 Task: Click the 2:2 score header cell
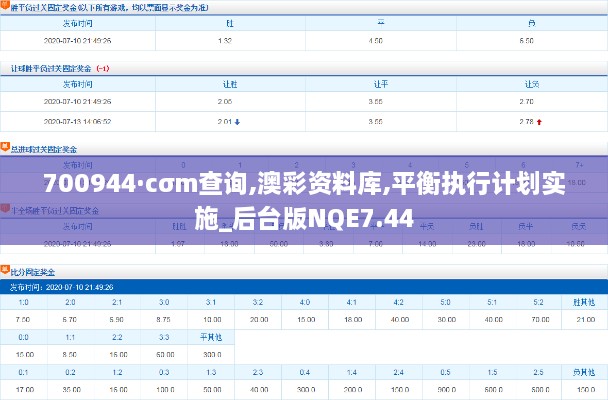pyautogui.click(x=117, y=337)
